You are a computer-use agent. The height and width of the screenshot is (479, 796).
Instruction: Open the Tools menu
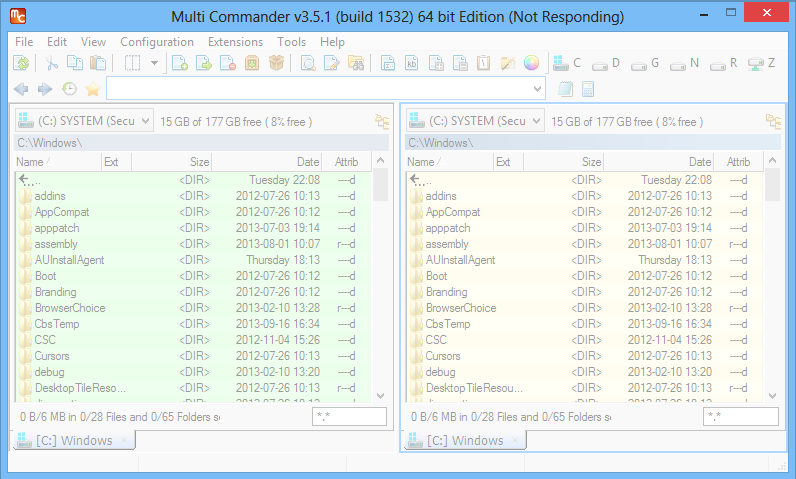click(291, 42)
